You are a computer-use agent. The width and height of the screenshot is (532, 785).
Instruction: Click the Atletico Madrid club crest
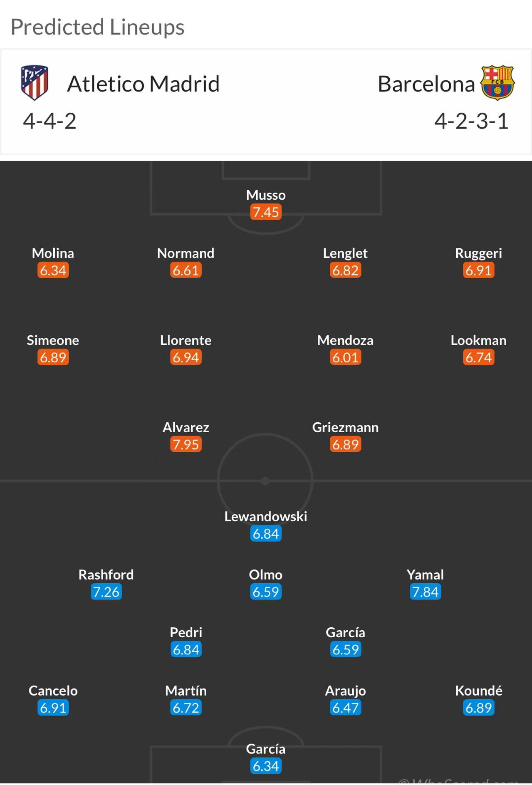tap(35, 82)
